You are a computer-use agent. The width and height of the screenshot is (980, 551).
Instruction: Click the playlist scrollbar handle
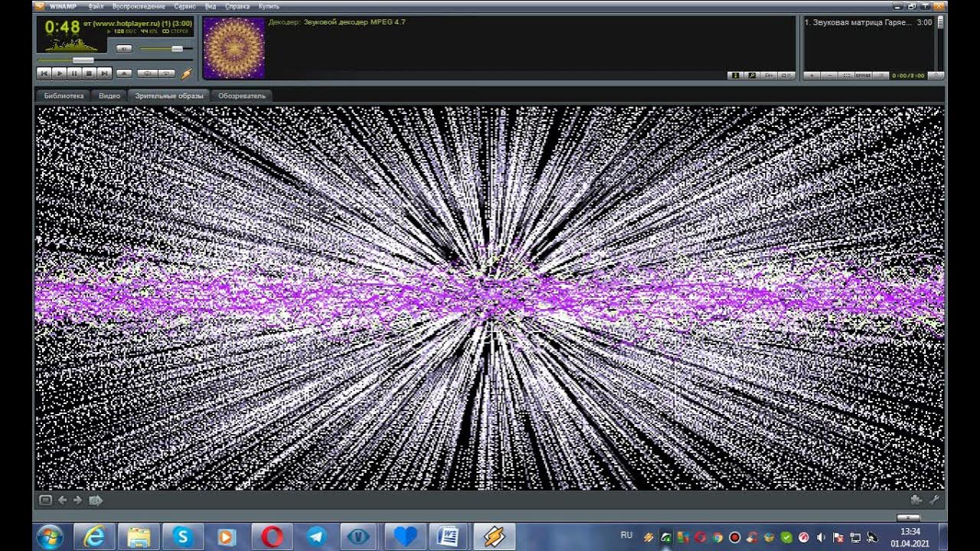(940, 22)
